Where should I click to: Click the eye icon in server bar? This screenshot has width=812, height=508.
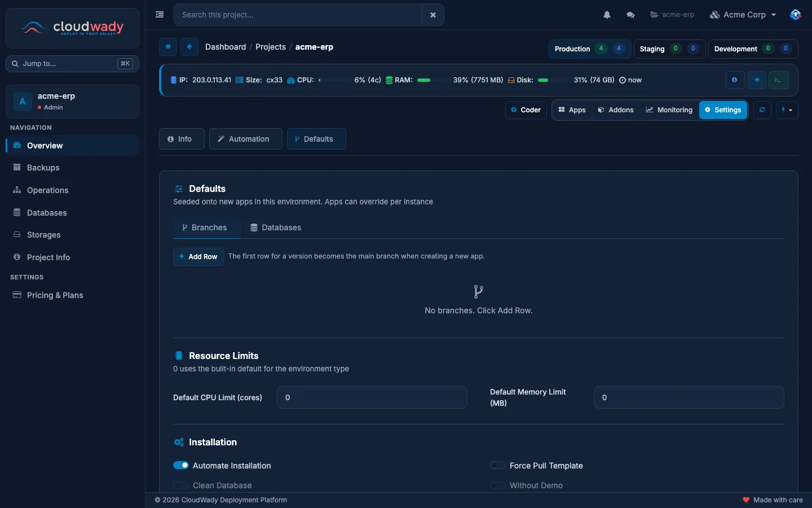(x=757, y=80)
